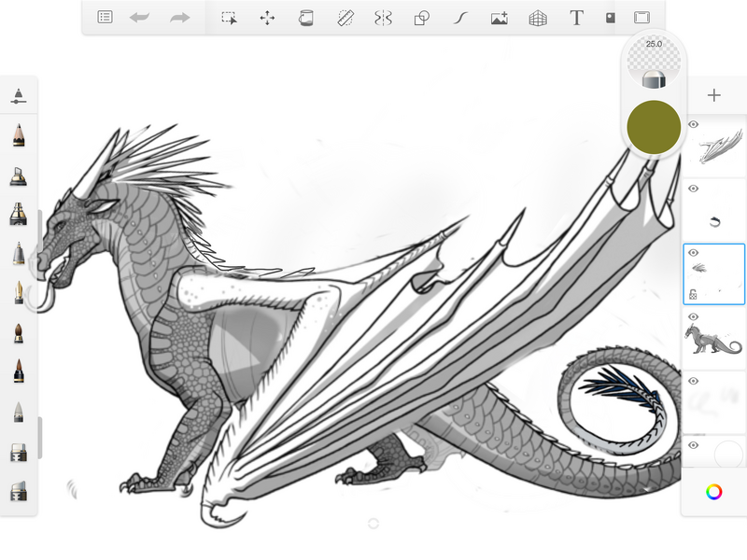Click the import image icon
747x560 pixels.
(x=499, y=18)
